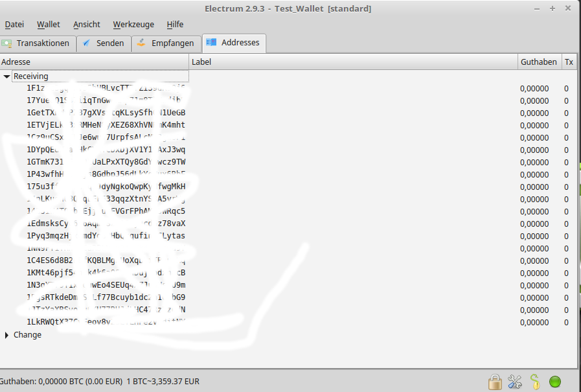The height and width of the screenshot is (392, 581).
Task: Select address row starting with 1KMt46pjf5
Action: click(x=288, y=273)
